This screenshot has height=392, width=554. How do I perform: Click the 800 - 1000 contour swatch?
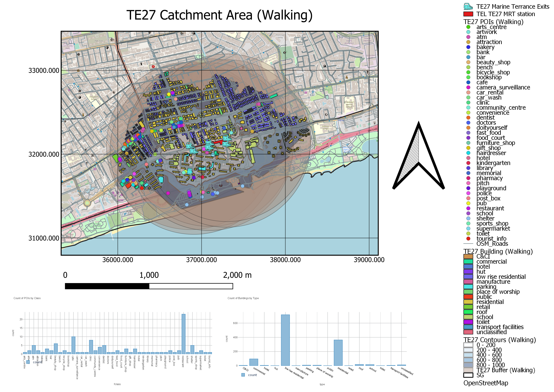[x=468, y=365]
